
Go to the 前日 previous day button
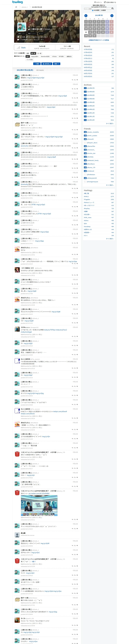click(x=57, y=64)
